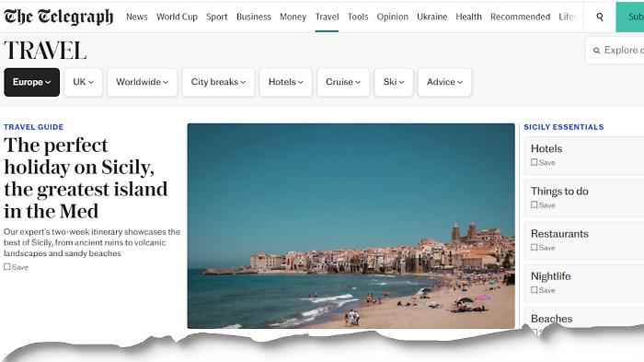The image size is (644, 362).
Task: Open the Restaurants essentials card
Action: click(584, 240)
